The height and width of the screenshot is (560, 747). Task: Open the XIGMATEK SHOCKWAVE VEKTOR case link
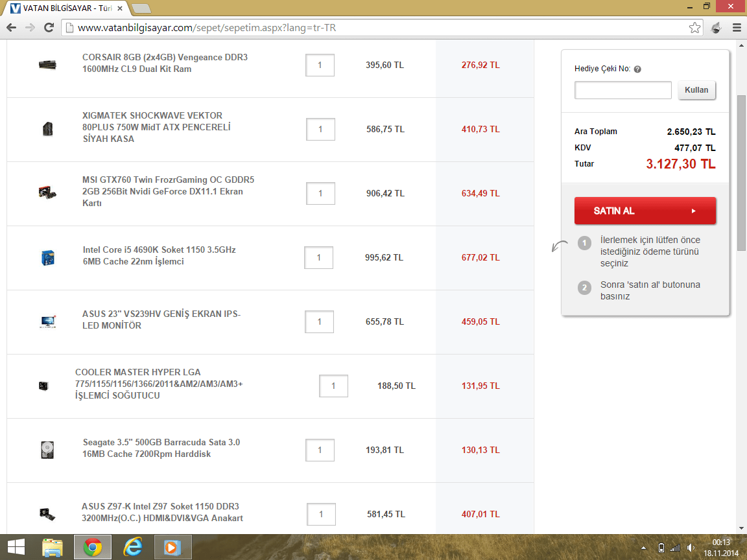pos(156,127)
